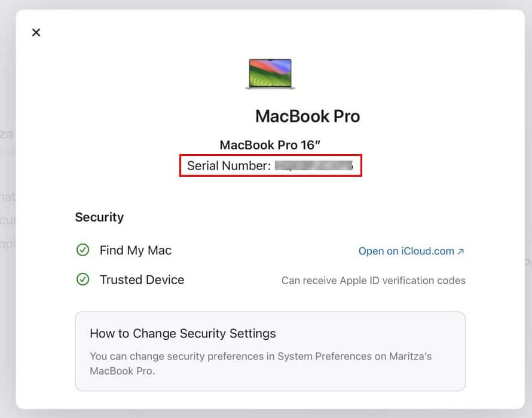The width and height of the screenshot is (532, 418).
Task: Click the MacBook Pro title heading
Action: pyautogui.click(x=307, y=116)
